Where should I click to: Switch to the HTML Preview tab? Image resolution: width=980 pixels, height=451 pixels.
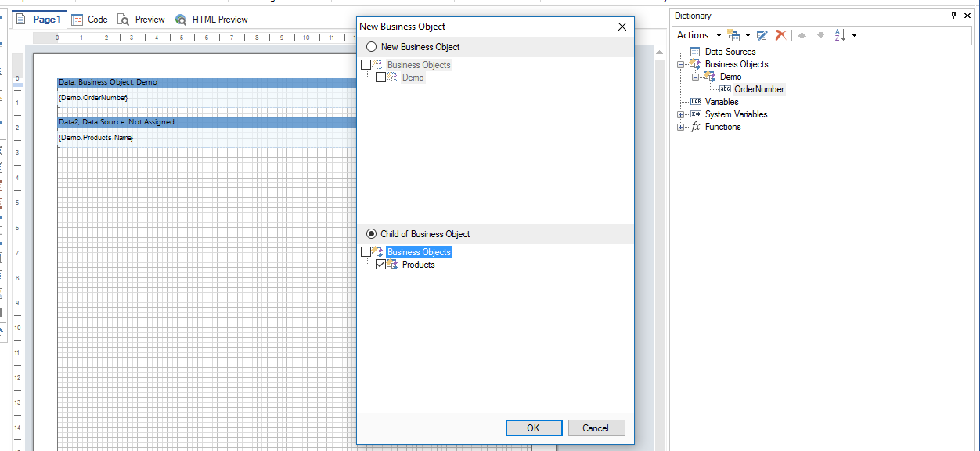click(211, 20)
